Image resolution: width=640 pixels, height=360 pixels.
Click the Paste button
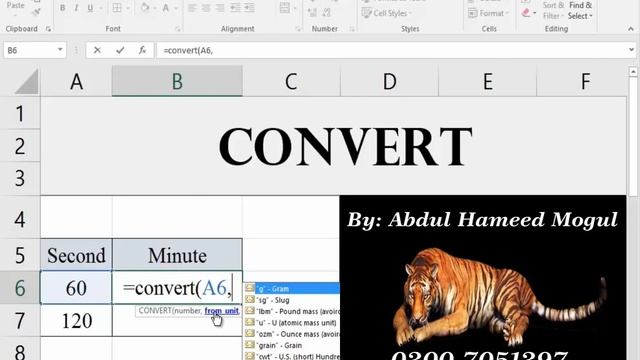coord(16,6)
